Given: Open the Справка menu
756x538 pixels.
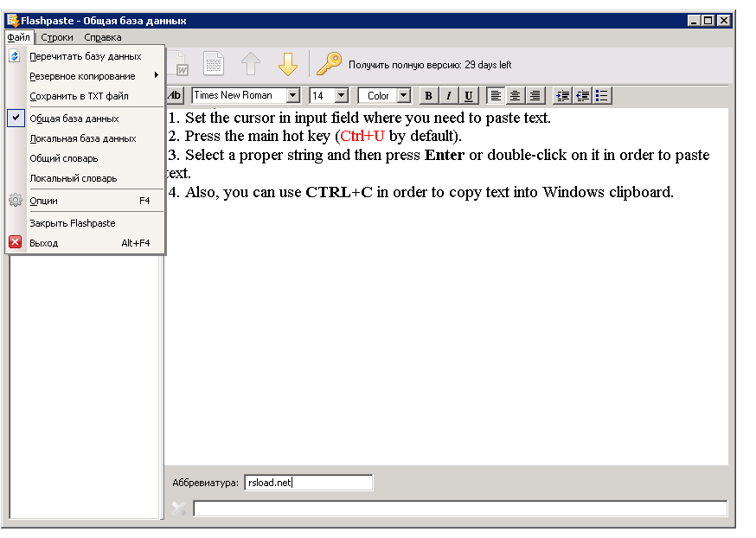Looking at the screenshot, I should coord(103,37).
